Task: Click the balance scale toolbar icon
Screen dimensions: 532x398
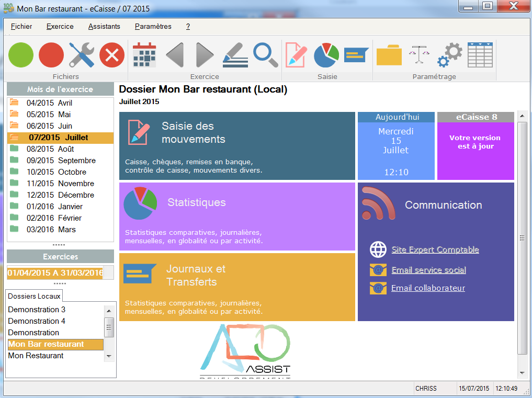Action: (420, 55)
